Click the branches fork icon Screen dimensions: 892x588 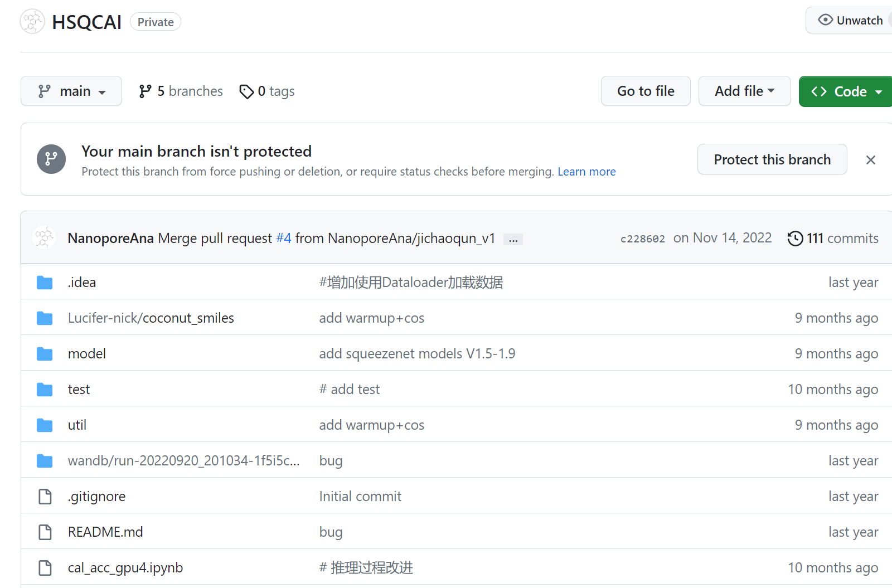[145, 91]
